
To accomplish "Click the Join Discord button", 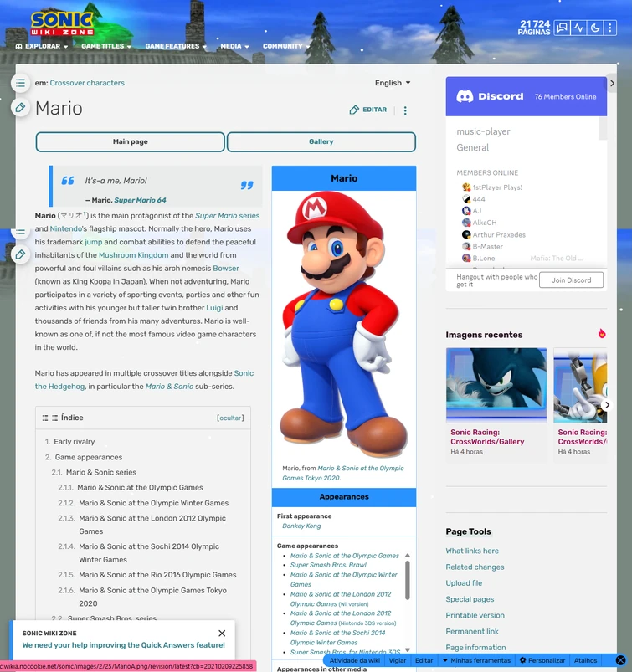I will pos(571,280).
